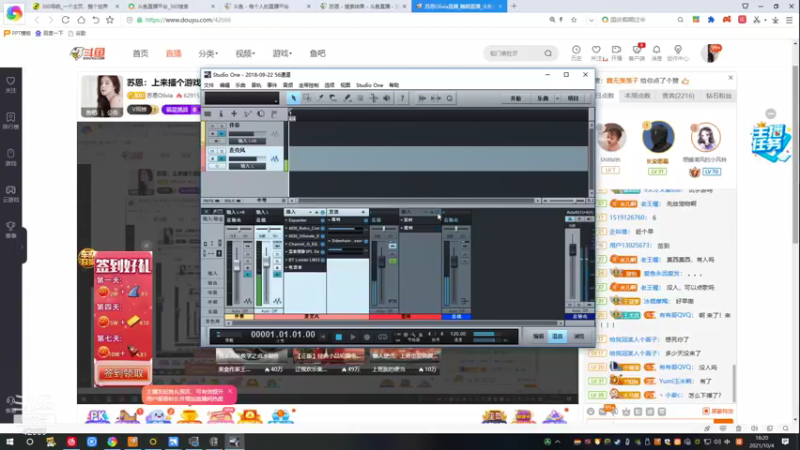Image resolution: width=800 pixels, height=450 pixels.
Task: Open the marker track flag icon
Action: [x=274, y=114]
